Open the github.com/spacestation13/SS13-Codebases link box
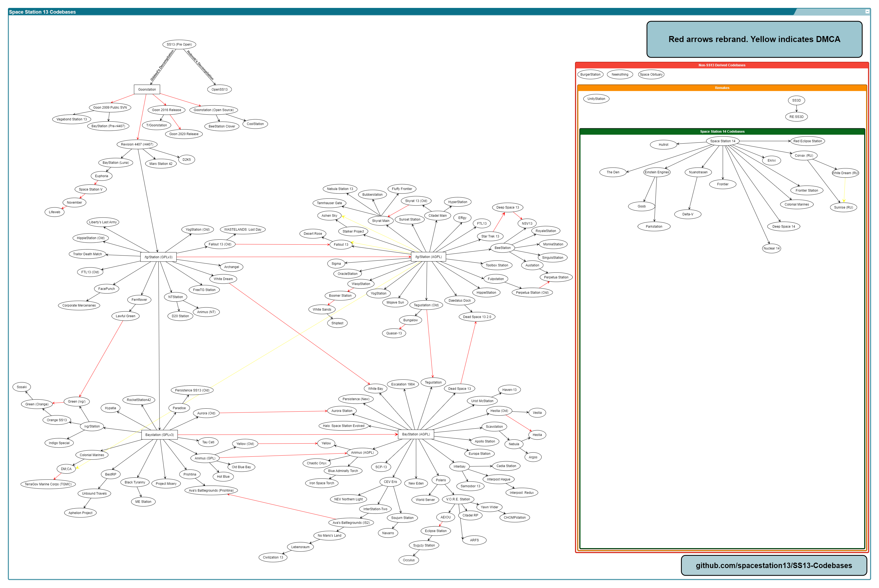 tap(774, 566)
